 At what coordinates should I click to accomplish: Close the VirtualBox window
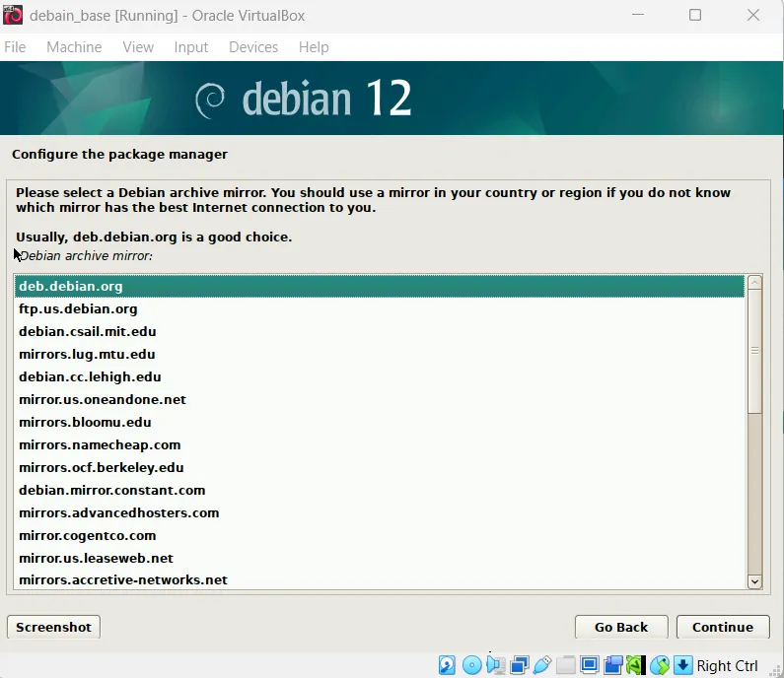753,15
